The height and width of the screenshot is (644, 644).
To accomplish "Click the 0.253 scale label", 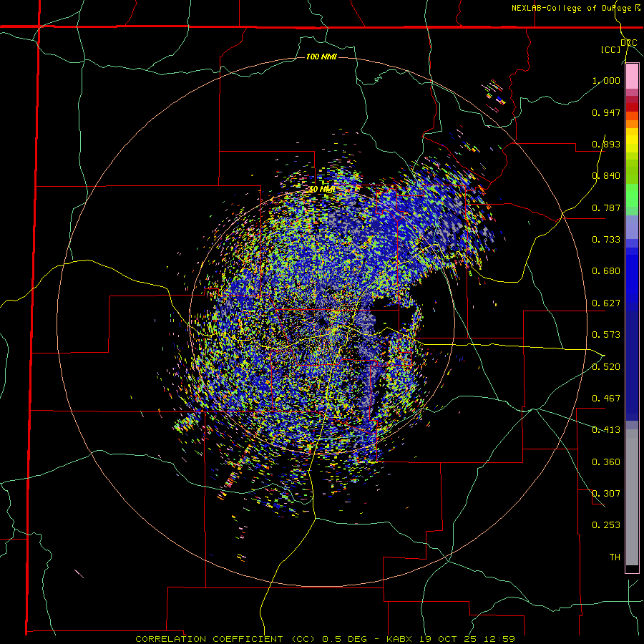I will 606,525.
